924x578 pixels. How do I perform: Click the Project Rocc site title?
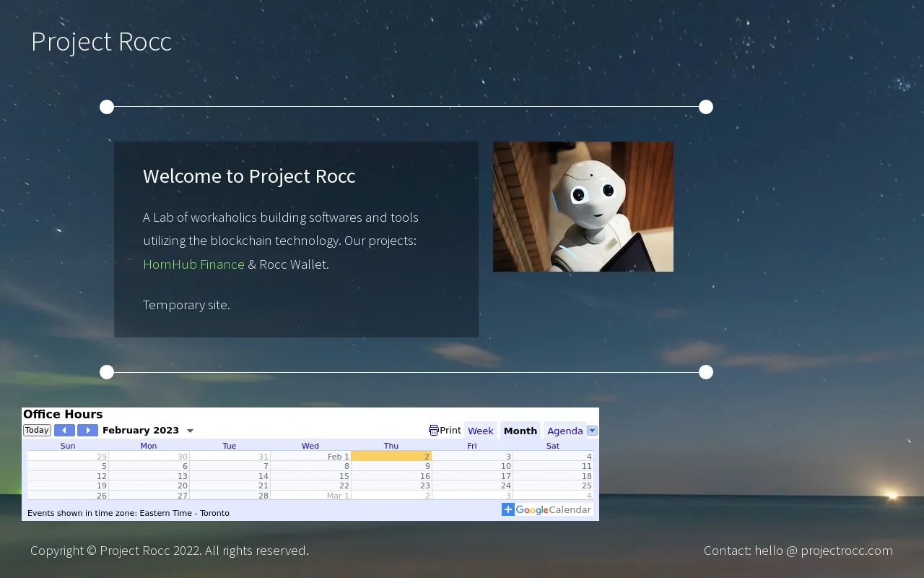[x=101, y=42]
